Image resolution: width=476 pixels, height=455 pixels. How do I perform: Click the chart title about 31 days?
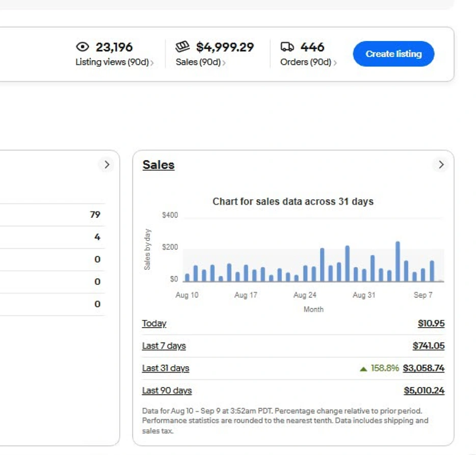(293, 202)
